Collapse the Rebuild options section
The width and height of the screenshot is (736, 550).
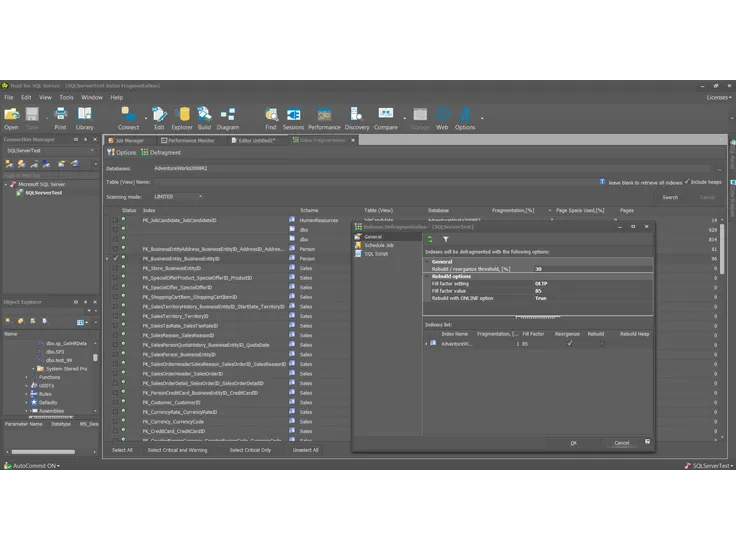point(427,276)
